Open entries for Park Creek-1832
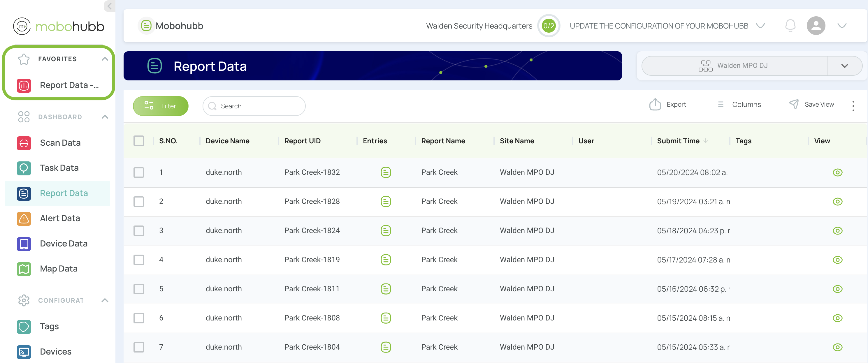The width and height of the screenshot is (868, 363). coord(386,172)
